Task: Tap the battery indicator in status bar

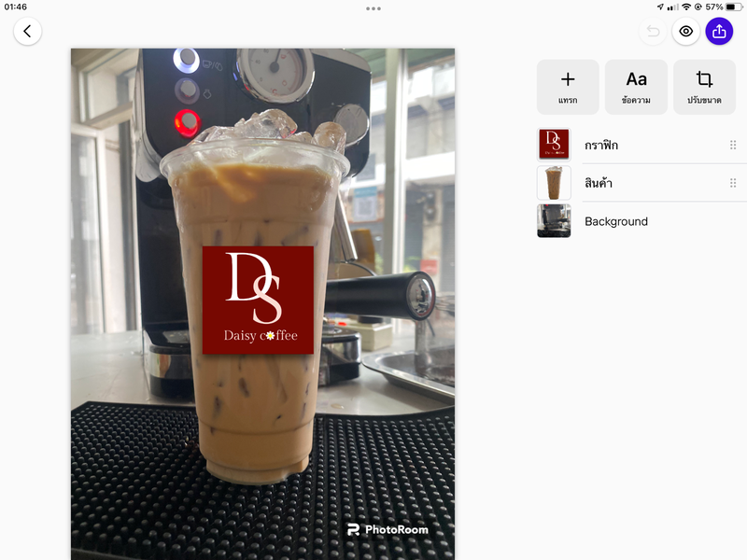Action: coord(734,7)
